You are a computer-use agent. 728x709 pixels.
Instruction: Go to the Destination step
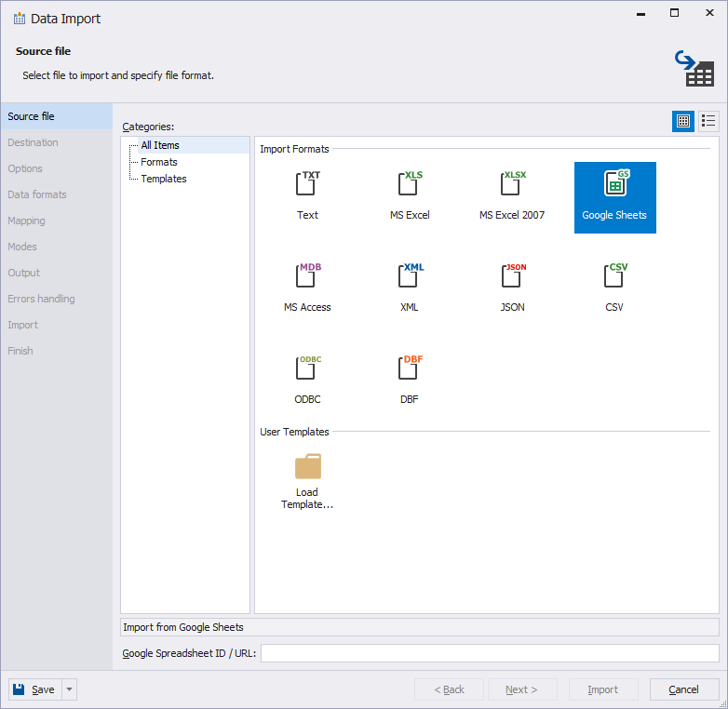56,142
